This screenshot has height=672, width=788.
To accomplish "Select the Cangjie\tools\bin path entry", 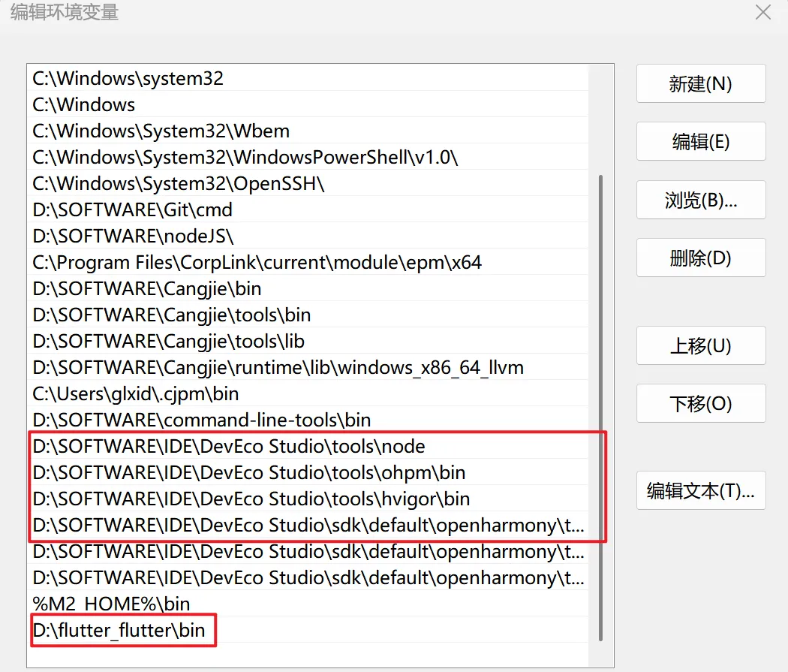I will 308,315.
